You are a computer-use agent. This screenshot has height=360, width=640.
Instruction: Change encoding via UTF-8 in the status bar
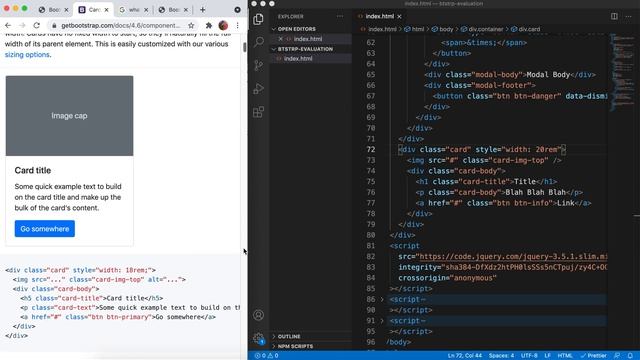(x=529, y=356)
